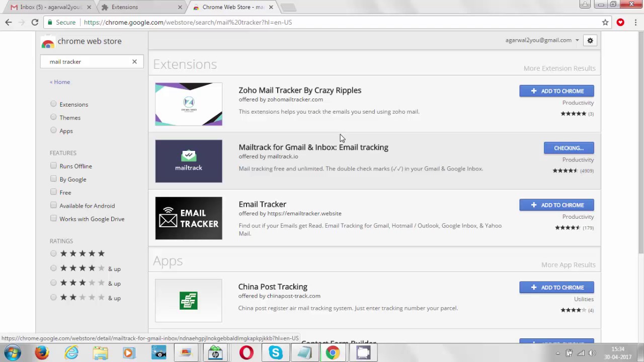Select the five stars rating filter
The image size is (644, 362).
[53, 253]
